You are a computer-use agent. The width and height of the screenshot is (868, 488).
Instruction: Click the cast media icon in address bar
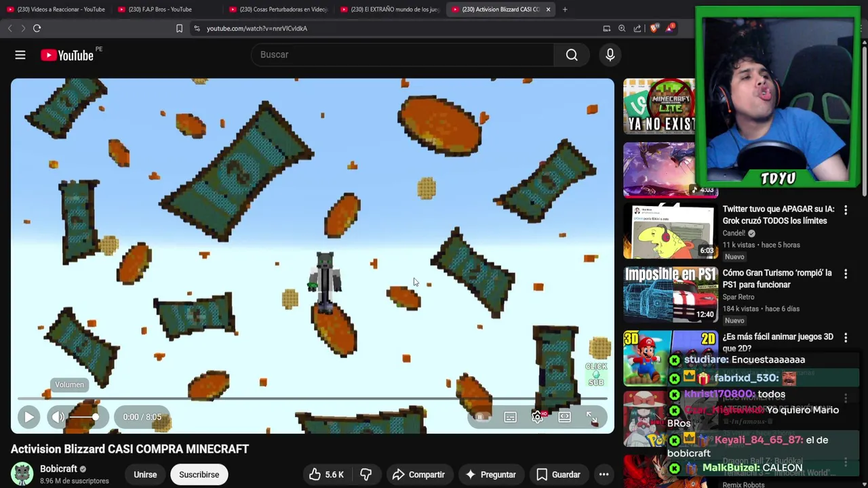click(606, 28)
